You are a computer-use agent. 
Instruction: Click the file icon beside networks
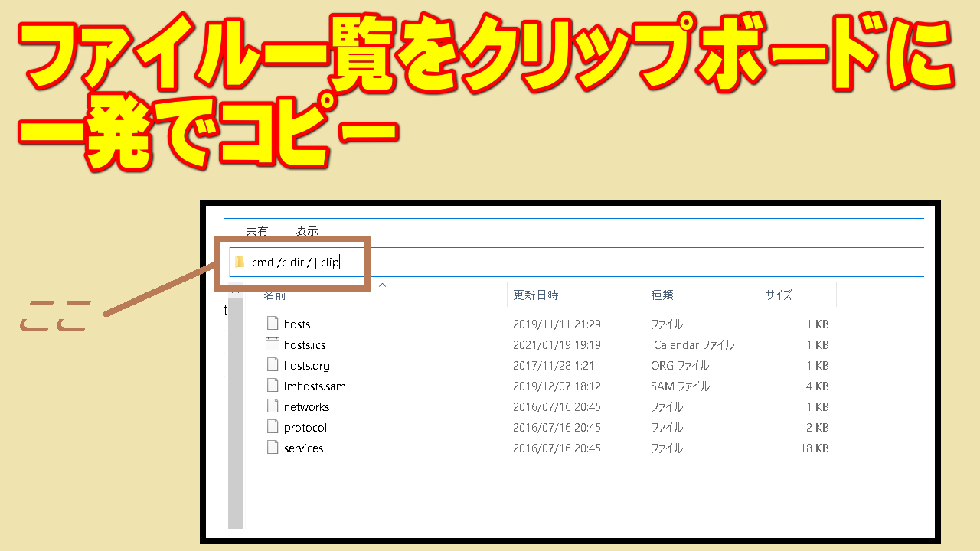click(273, 406)
